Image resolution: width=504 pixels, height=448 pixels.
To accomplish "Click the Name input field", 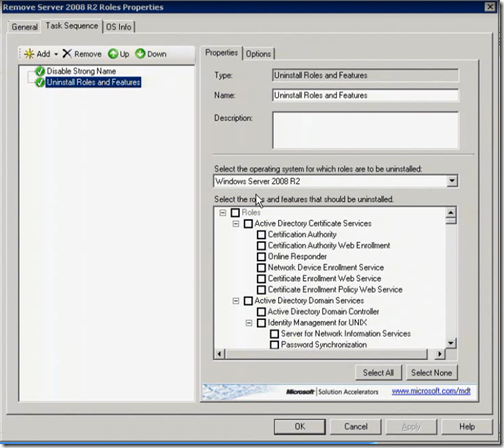I will (x=365, y=95).
